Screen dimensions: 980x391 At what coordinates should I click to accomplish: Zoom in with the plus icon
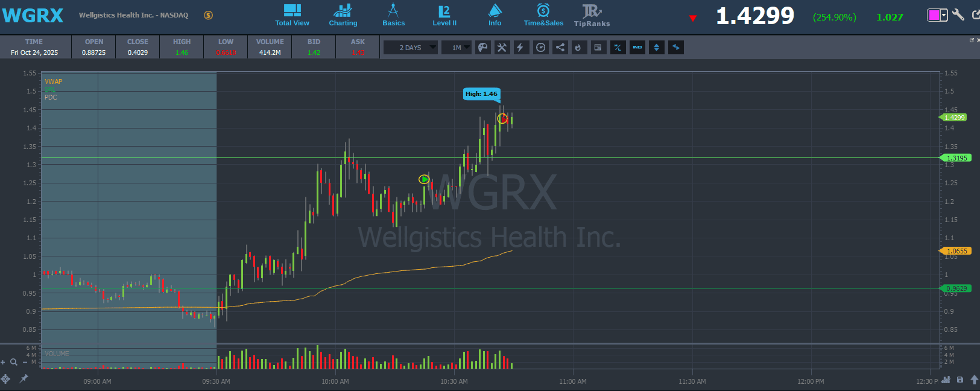pos(3,362)
